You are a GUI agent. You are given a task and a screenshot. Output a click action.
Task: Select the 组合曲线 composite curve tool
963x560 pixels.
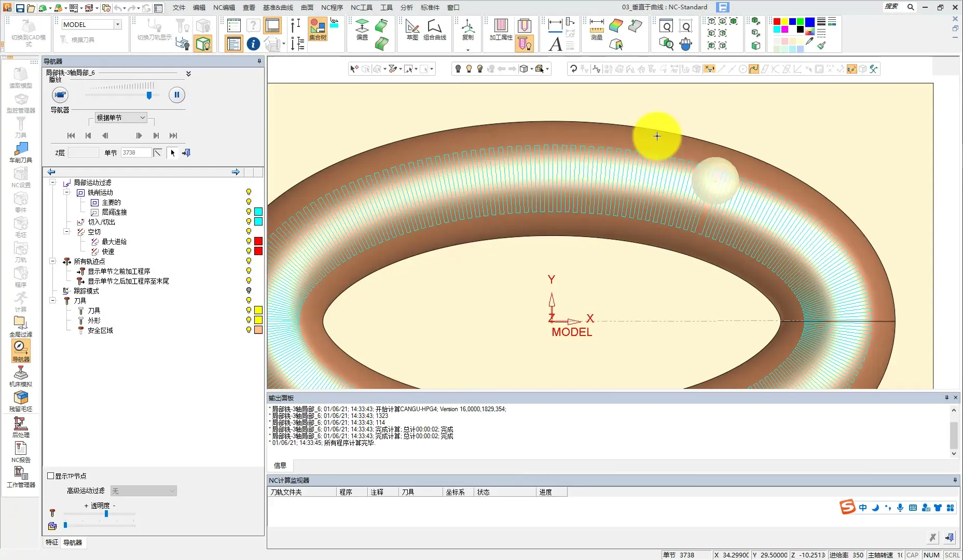[x=434, y=30]
